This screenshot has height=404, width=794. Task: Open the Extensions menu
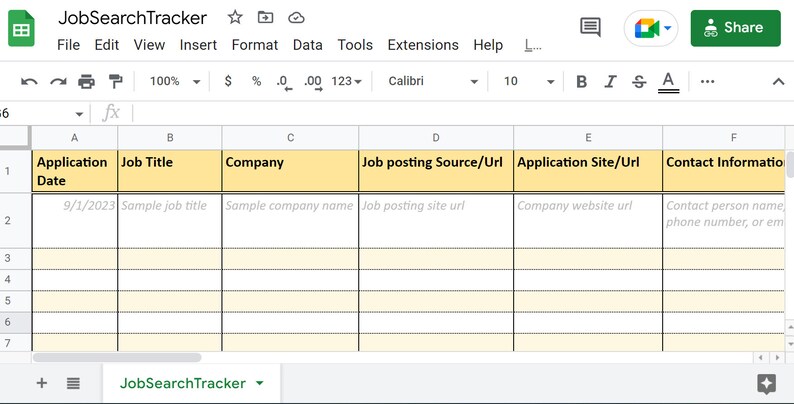pos(423,45)
